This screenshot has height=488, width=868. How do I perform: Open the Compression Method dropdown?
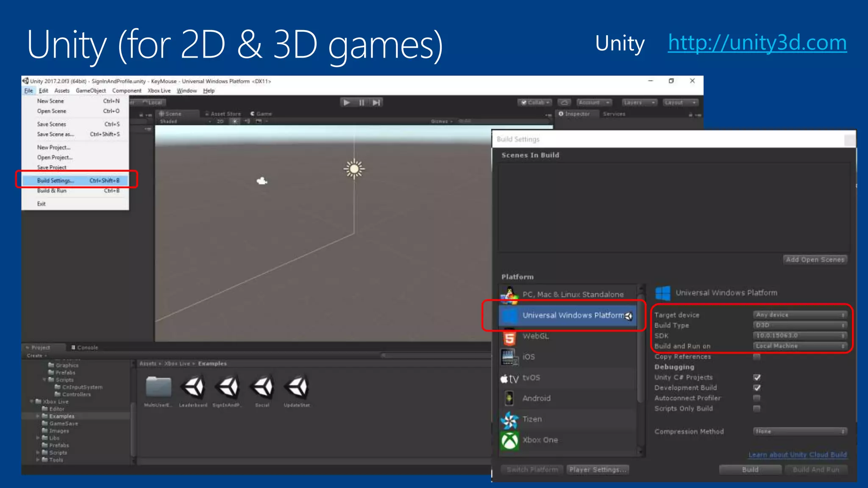(x=800, y=431)
